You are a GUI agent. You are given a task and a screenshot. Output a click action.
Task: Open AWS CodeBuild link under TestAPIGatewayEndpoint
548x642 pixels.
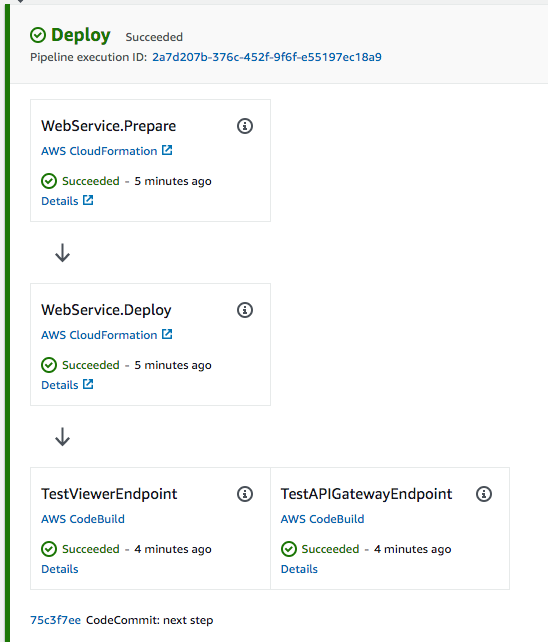point(322,519)
